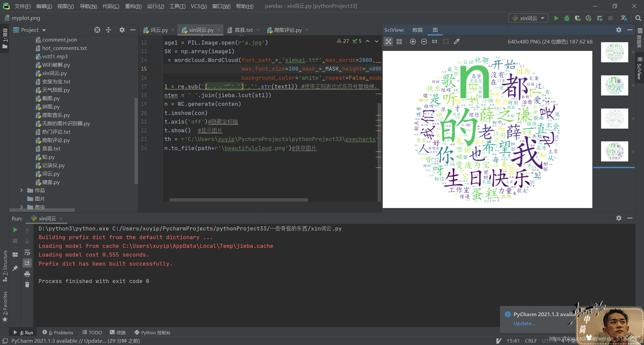Expand the 作品 folder in project tree
644x345 pixels.
click(x=21, y=190)
